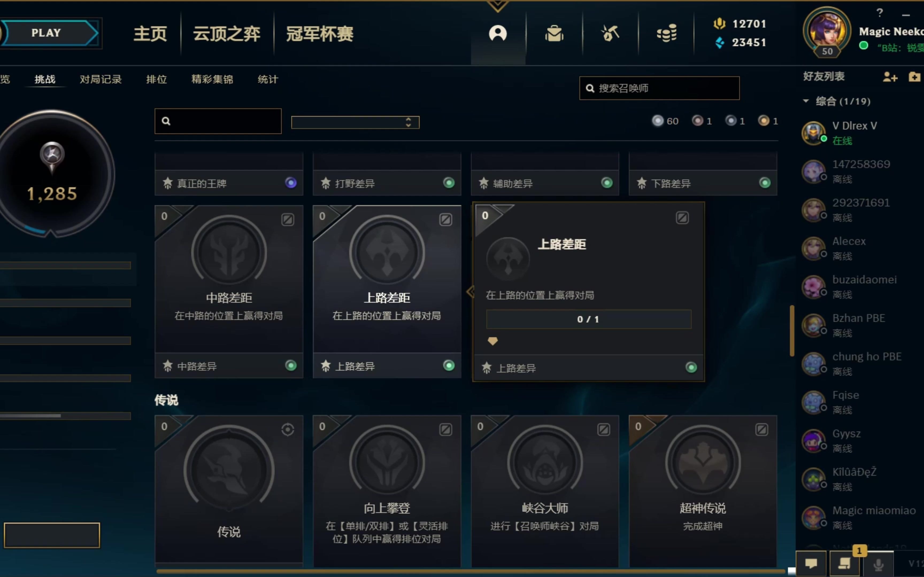The width and height of the screenshot is (924, 577).
Task: Open the Loot hammer icon
Action: click(610, 34)
